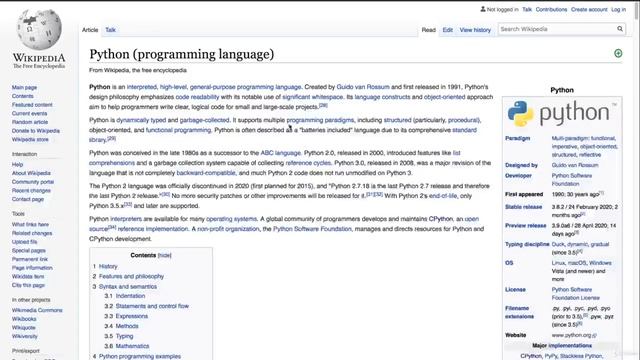
Task: Open the Stable release infobox label link
Action: coord(524,207)
